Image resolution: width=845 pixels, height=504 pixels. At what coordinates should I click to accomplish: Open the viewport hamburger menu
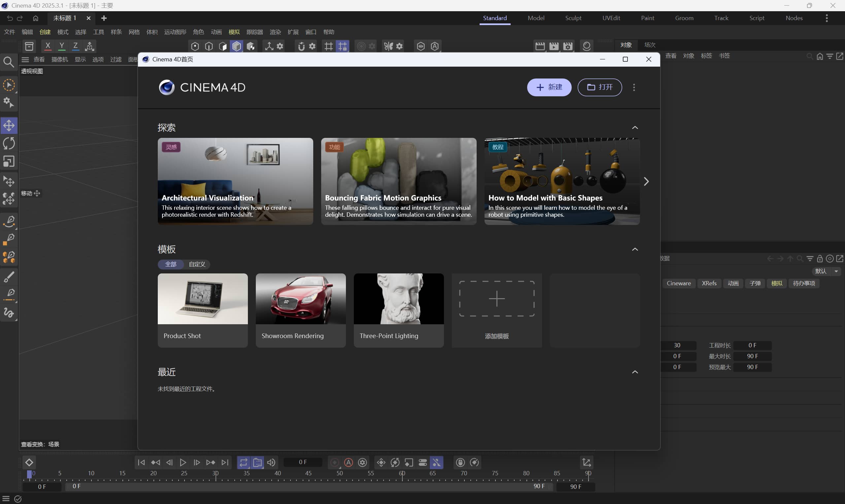25,59
